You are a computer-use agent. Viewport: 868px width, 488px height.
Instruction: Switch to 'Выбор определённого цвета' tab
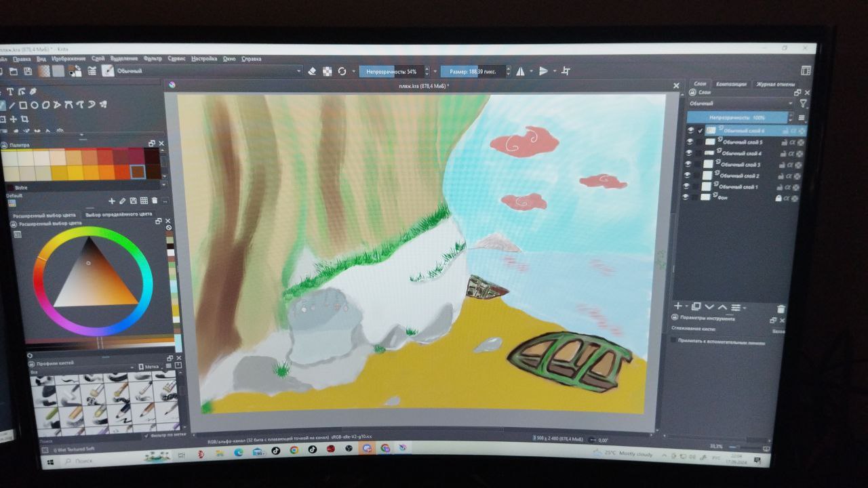pos(119,214)
